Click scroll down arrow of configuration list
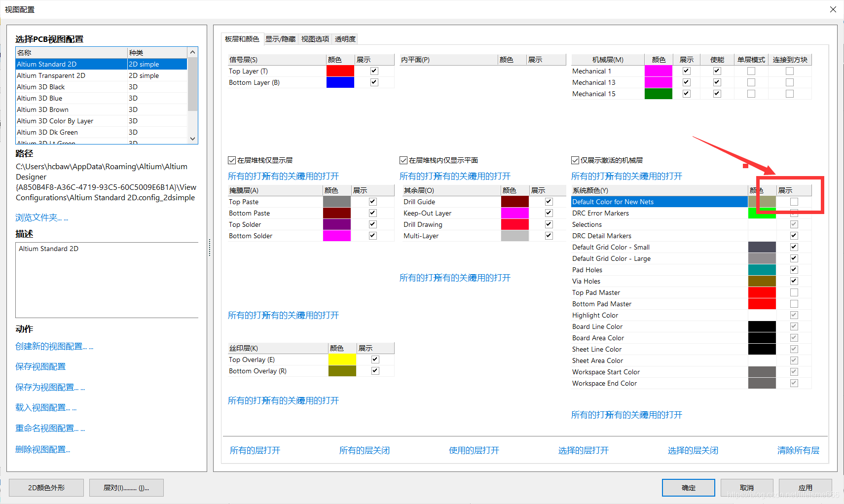844x504 pixels. pos(193,139)
